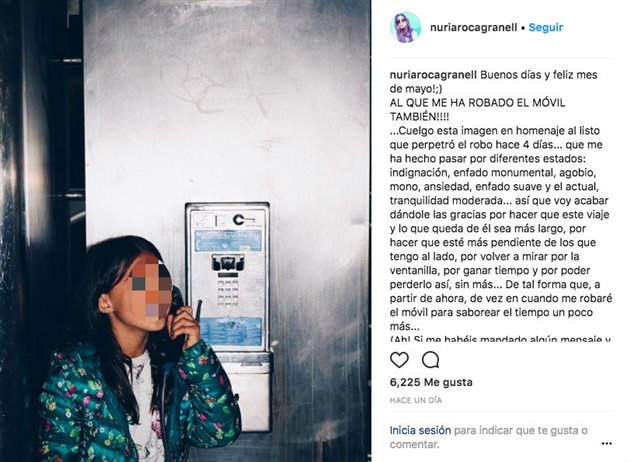Screen dimensions: 630x462
Task: Click the Buenos días y feliz mes greeting
Action: (539, 75)
